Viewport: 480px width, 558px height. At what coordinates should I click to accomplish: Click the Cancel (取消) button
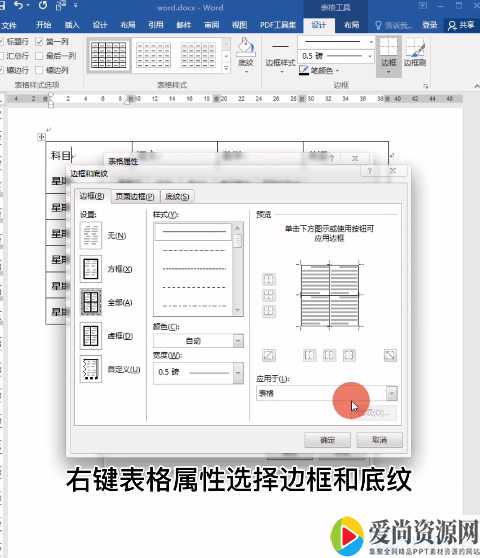coord(379,440)
